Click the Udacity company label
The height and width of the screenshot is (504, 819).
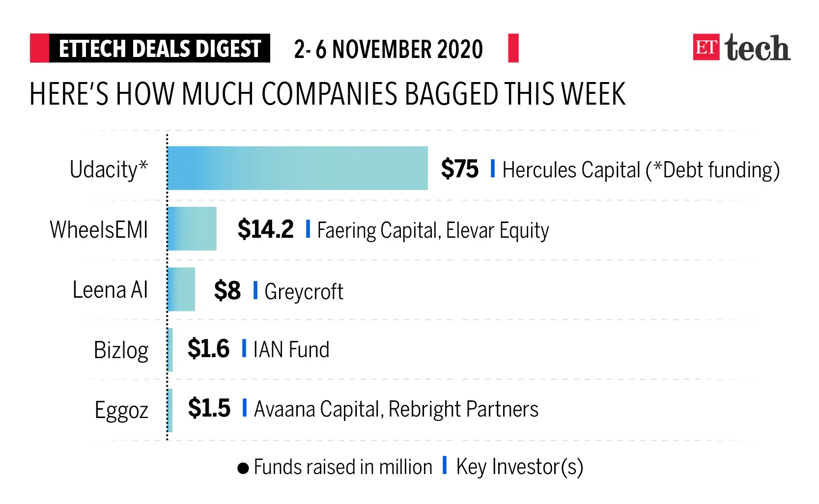pos(109,169)
